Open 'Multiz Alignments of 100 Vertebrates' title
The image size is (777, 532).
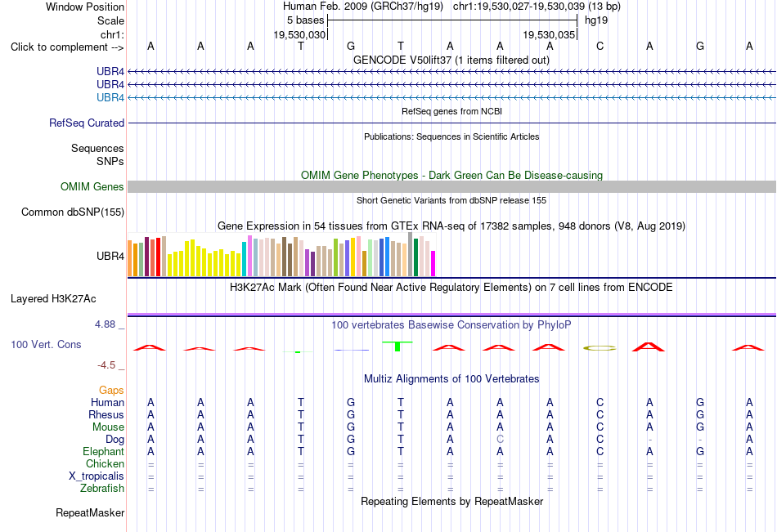(x=451, y=379)
